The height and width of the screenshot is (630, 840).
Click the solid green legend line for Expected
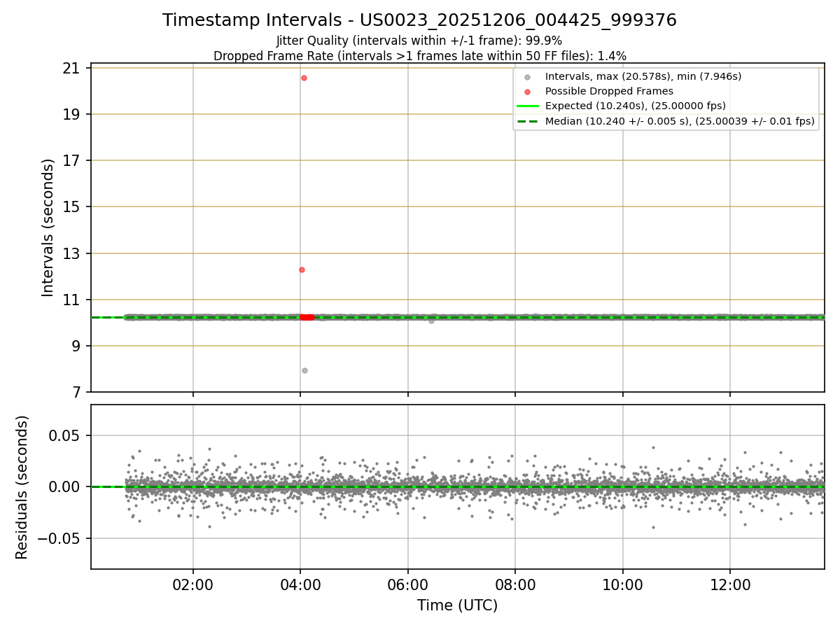point(527,106)
